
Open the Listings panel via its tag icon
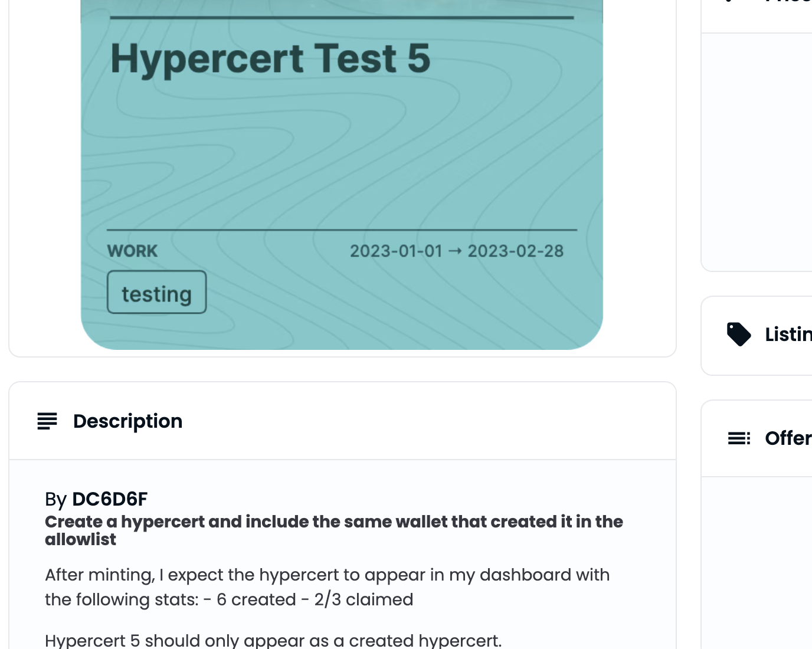coord(739,334)
